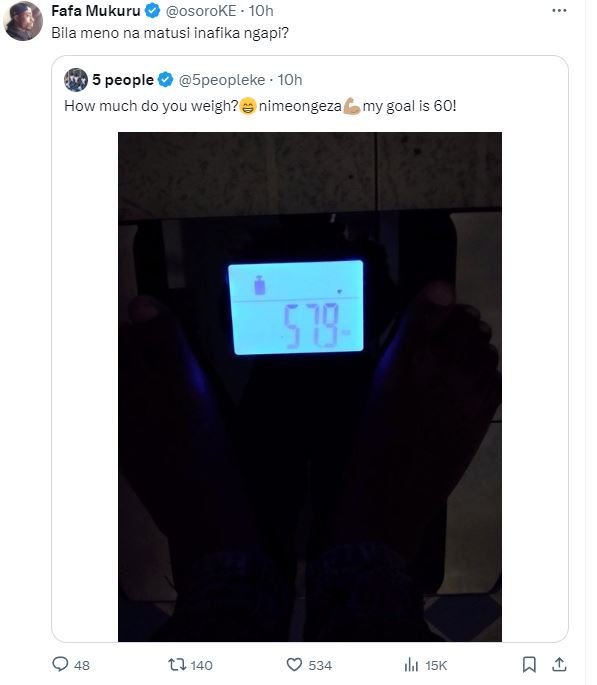Click the Fafa Mukuru display name
597x685 pixels.
pyautogui.click(x=96, y=10)
